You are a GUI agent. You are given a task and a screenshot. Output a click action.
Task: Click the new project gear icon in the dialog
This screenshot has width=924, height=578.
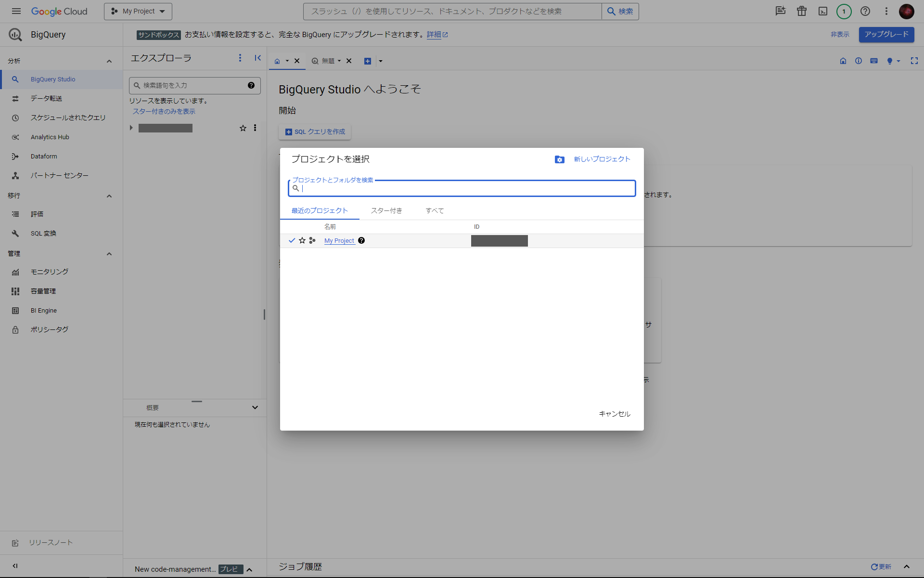pyautogui.click(x=559, y=159)
